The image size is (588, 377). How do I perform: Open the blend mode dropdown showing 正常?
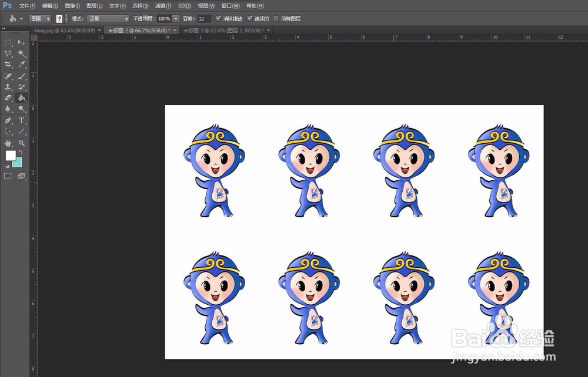click(108, 19)
